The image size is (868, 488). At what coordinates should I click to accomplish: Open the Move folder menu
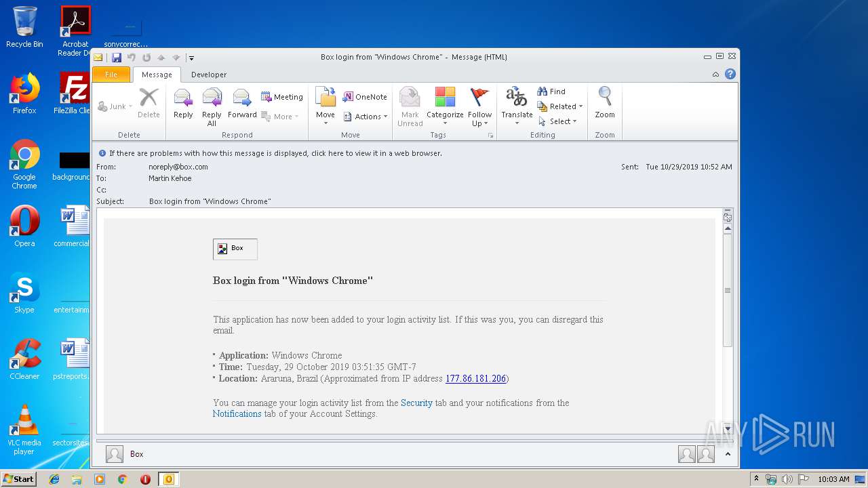[325, 106]
